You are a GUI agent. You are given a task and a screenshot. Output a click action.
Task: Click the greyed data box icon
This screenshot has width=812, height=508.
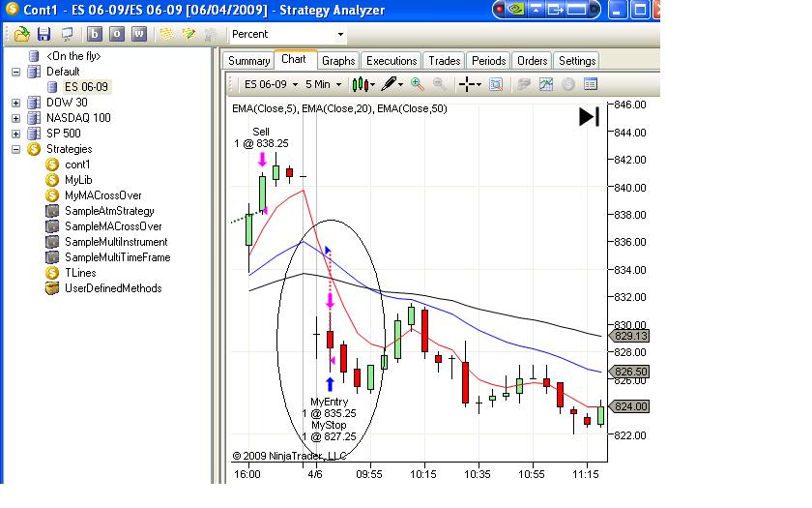coord(524,84)
